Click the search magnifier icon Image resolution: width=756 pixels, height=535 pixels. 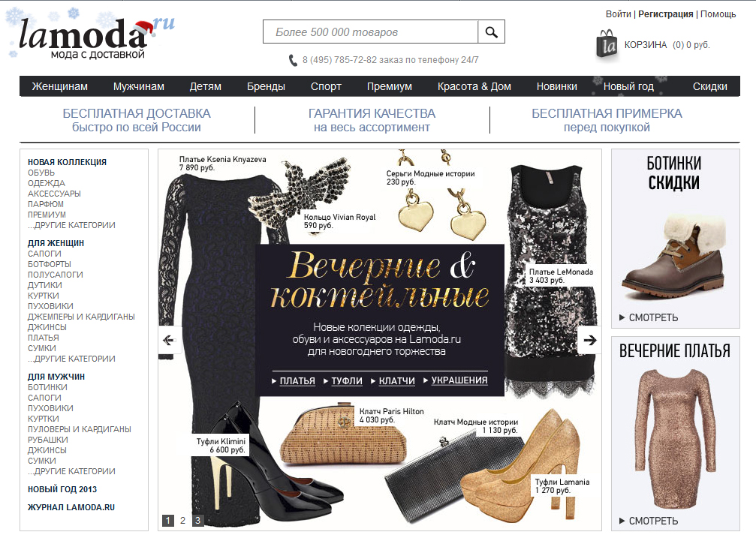[491, 32]
